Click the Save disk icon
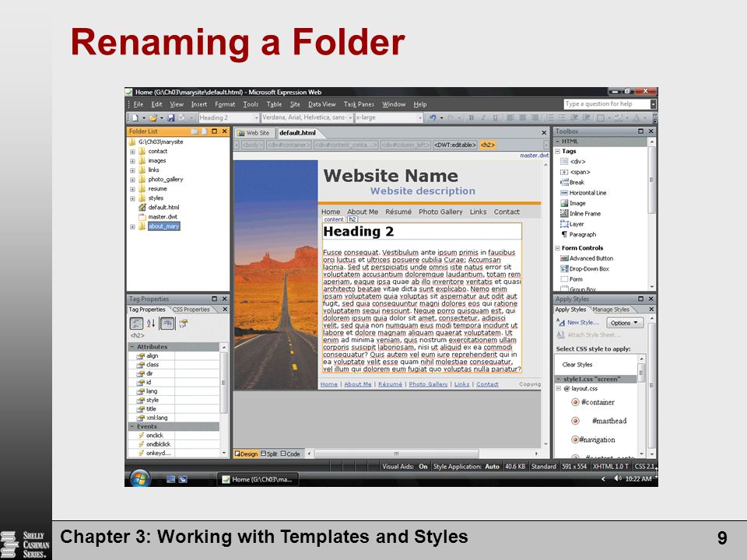Viewport: 747px width, 560px height. tap(170, 117)
